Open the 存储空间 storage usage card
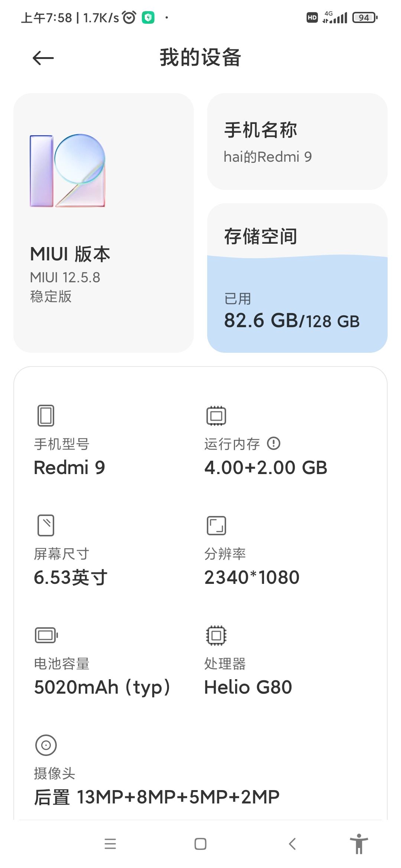Viewport: 401px width, 868px height. tap(297, 278)
